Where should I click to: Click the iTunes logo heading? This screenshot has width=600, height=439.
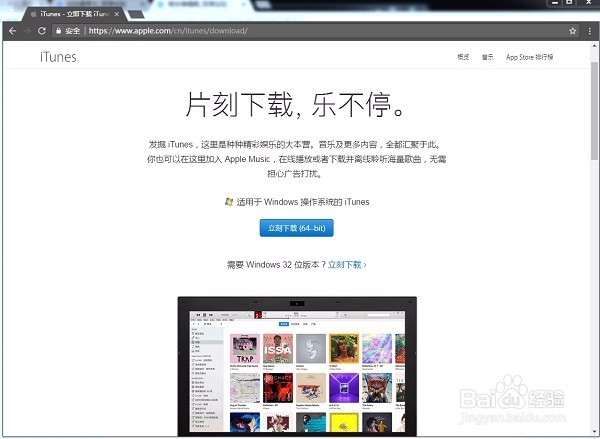[58, 57]
